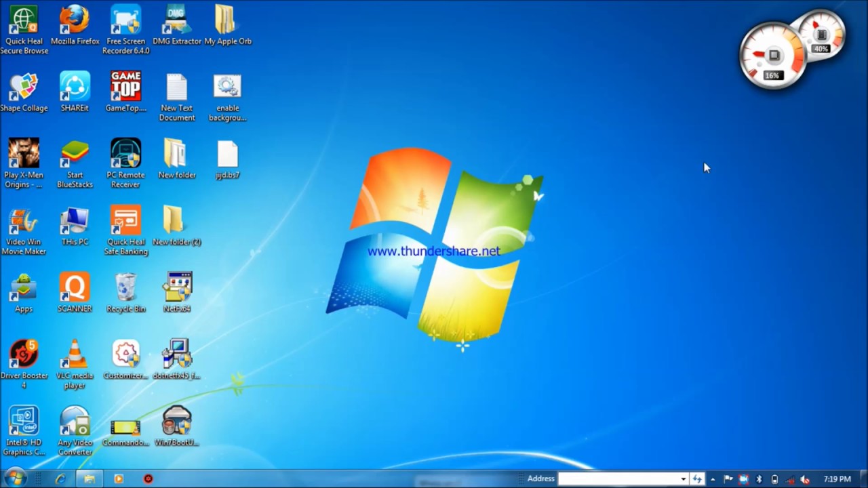Select the Start BlueStacks desktop icon
Screen dimensions: 868x488
(x=75, y=164)
